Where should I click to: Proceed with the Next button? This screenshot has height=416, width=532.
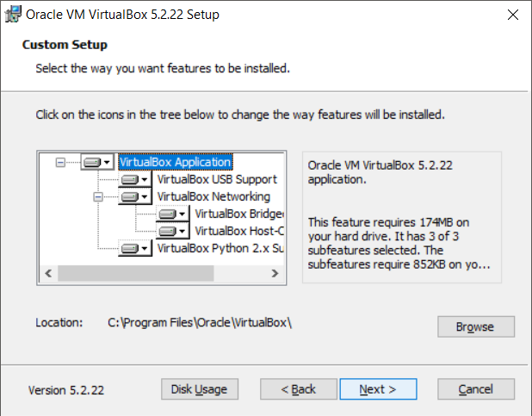pos(378,389)
